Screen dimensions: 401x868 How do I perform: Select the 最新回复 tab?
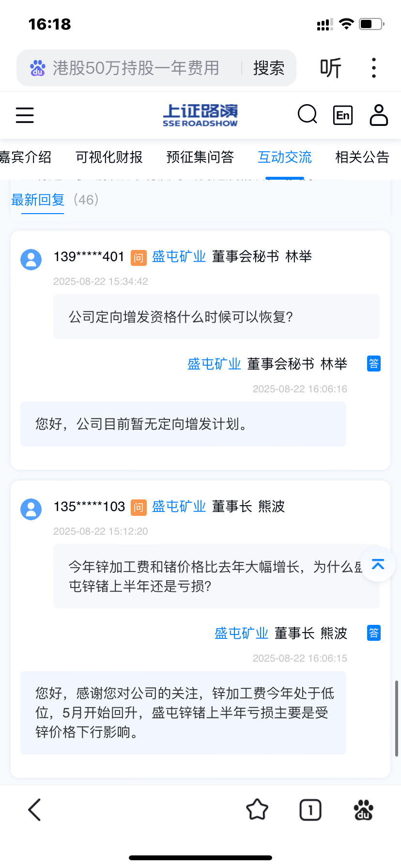pyautogui.click(x=38, y=200)
